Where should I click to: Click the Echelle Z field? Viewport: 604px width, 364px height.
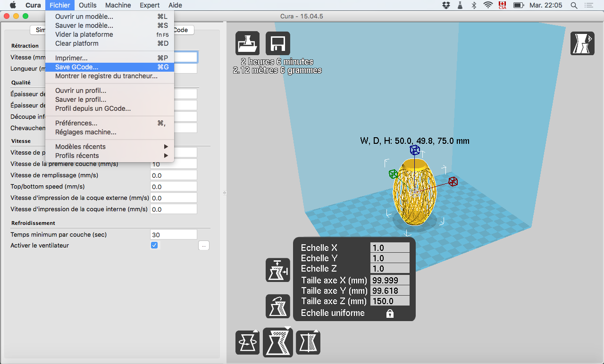390,268
